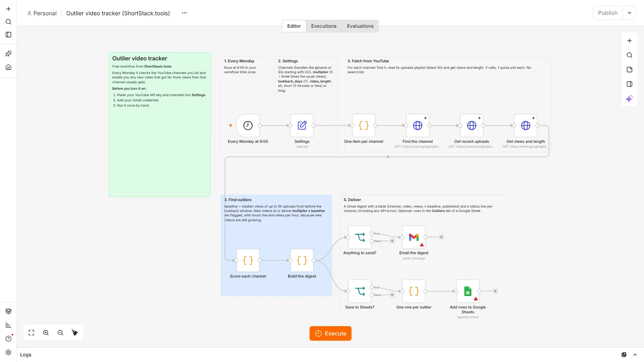Open the settings gear in left sidebar
The image size is (644, 362).
[x=8, y=352]
